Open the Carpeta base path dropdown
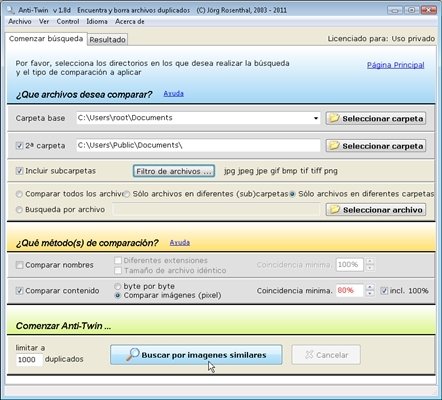This screenshot has height=400, width=442. coord(316,118)
